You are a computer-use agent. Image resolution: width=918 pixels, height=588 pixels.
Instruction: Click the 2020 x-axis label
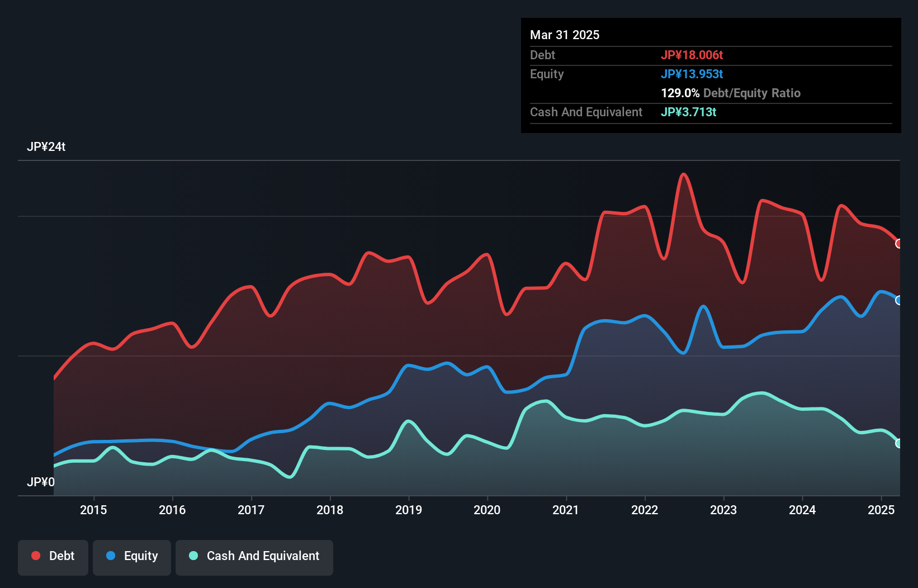[487, 510]
